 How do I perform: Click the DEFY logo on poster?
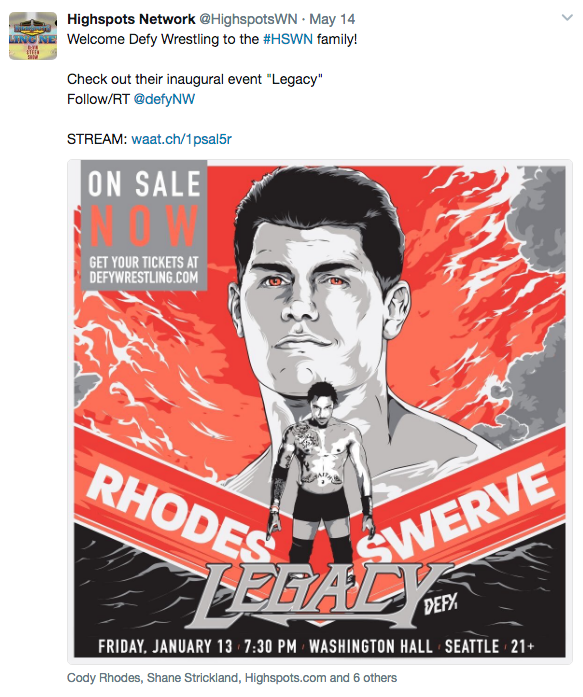(440, 605)
